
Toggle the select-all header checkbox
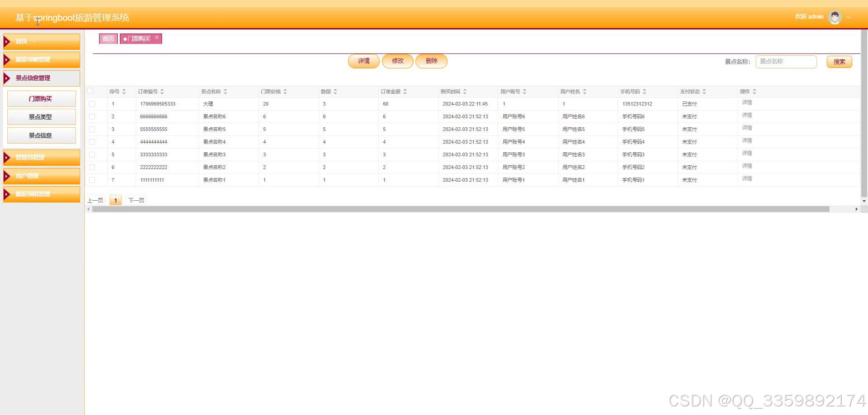90,91
